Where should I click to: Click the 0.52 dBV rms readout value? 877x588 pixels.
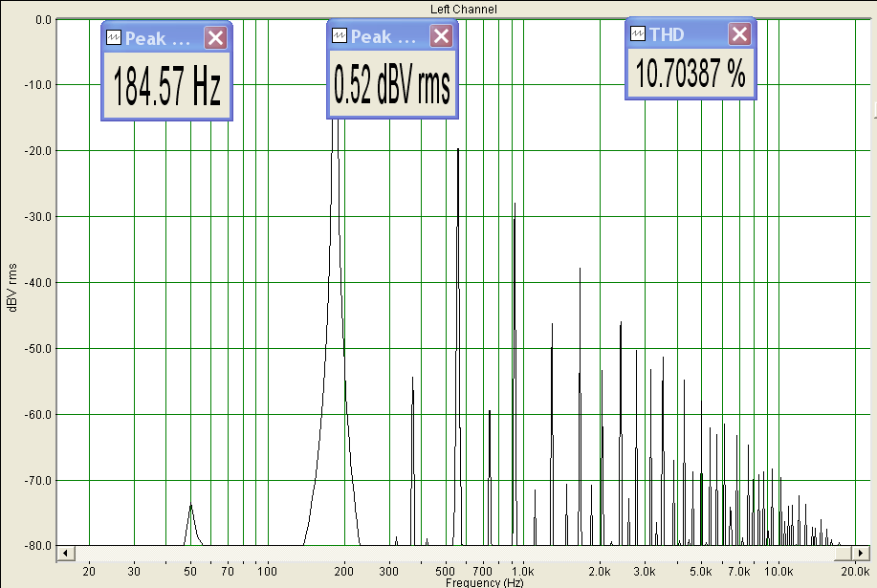[392, 84]
